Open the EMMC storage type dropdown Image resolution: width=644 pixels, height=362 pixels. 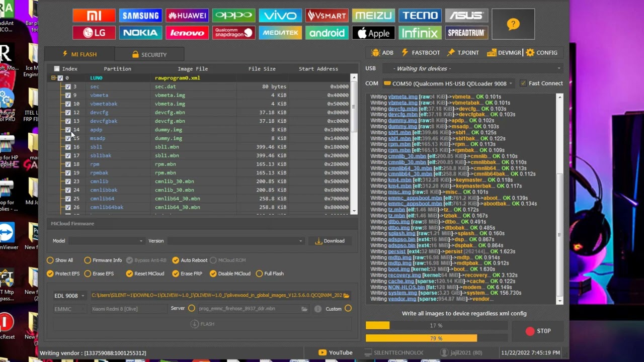[x=69, y=309]
